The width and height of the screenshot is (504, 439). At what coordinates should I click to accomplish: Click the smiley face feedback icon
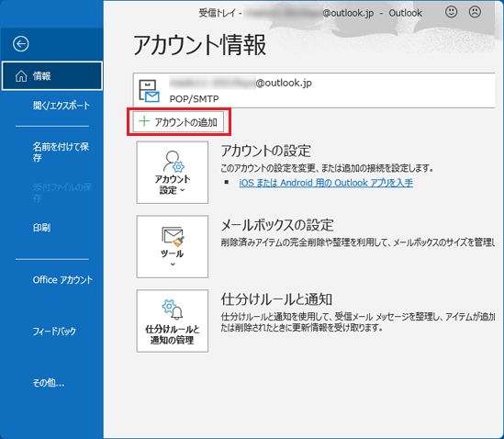point(451,12)
